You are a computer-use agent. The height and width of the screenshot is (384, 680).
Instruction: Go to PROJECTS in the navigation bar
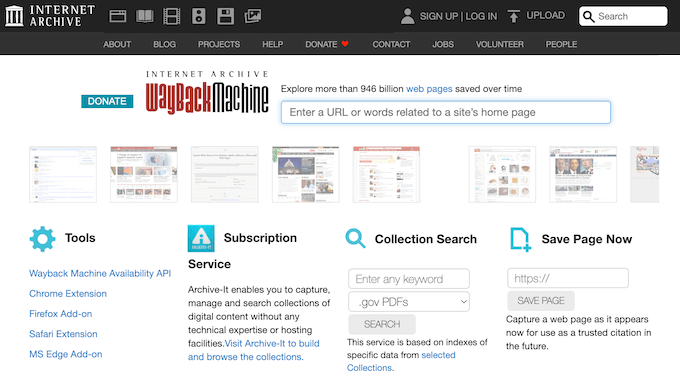click(x=219, y=44)
